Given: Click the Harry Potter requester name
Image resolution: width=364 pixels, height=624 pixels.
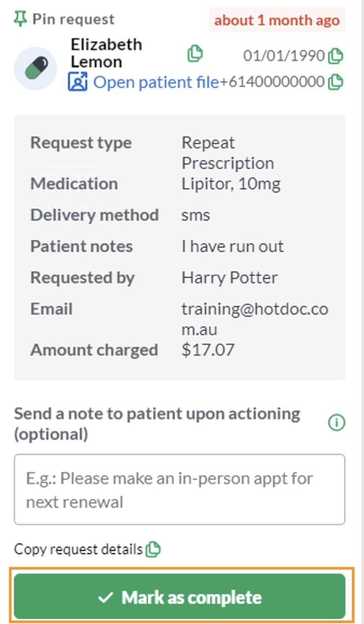Looking at the screenshot, I should (x=230, y=278).
